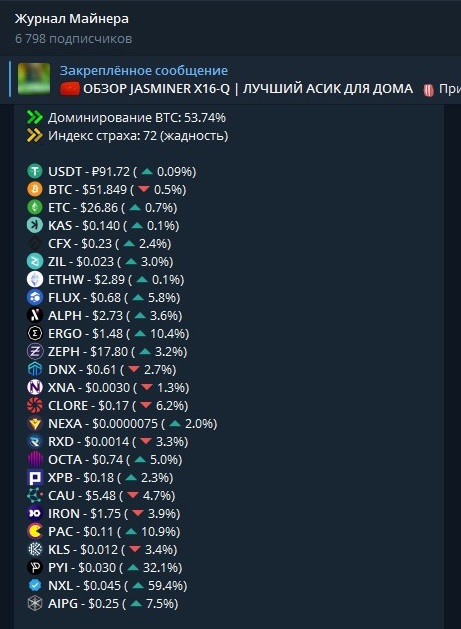Click the PAC yellow pacman icon
This screenshot has width=461, height=629.
(35, 532)
